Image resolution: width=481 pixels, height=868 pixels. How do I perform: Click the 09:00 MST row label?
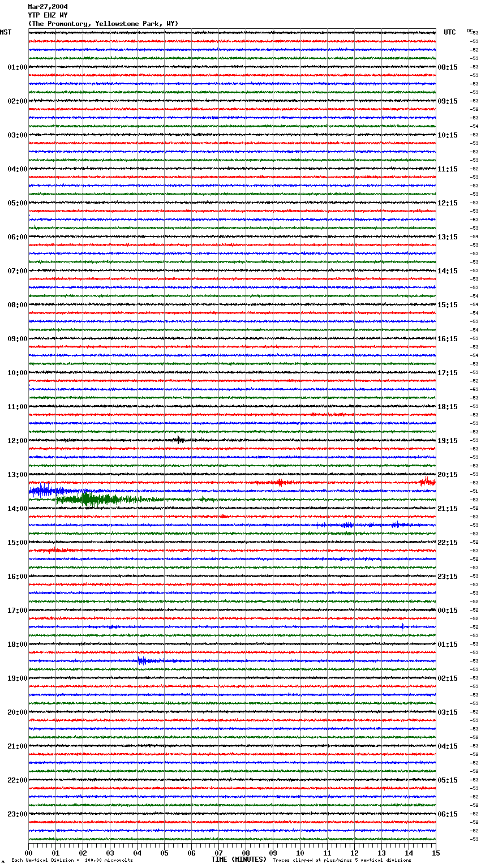[x=17, y=339]
